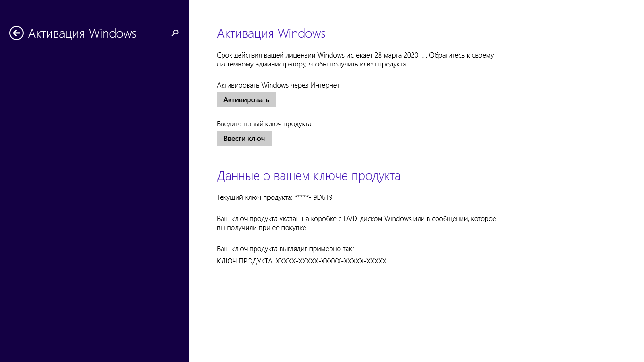Click the КЛЮЧ ПРОДУКТА XXXXX sample key line
This screenshot has width=644, height=362.
tap(302, 261)
